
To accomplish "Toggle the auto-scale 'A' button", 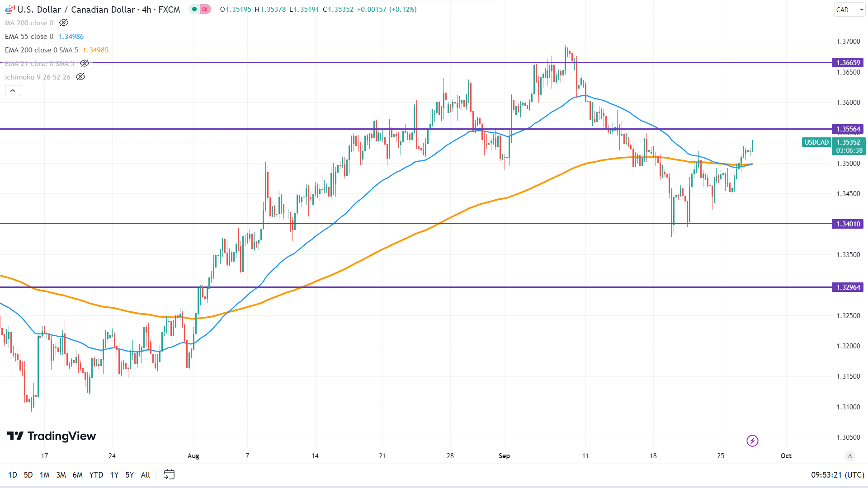I will pyautogui.click(x=850, y=456).
